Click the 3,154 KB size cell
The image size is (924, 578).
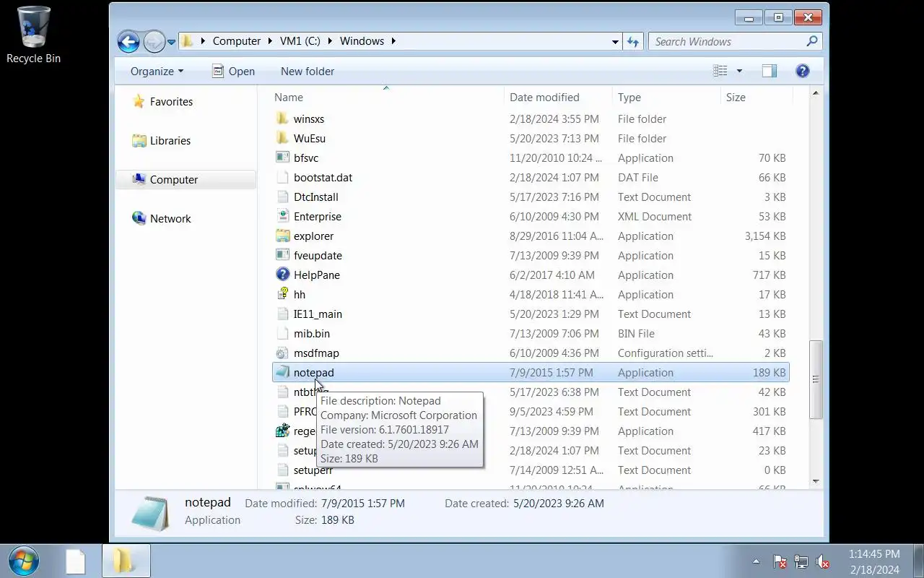coord(764,236)
